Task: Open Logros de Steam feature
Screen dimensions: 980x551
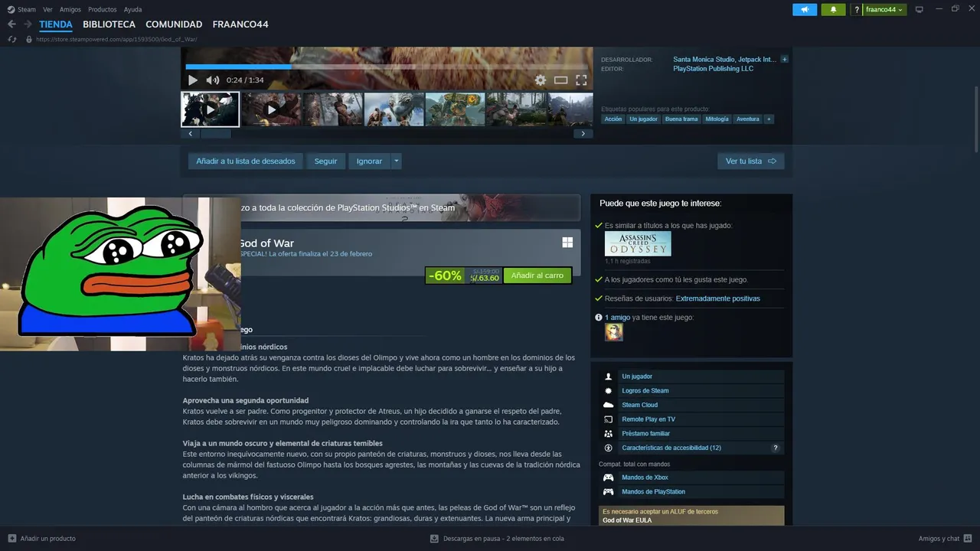Action: point(691,390)
